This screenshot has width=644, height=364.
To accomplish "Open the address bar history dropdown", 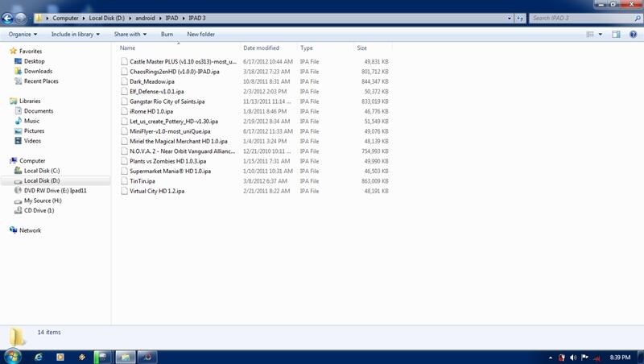I will pyautogui.click(x=510, y=18).
